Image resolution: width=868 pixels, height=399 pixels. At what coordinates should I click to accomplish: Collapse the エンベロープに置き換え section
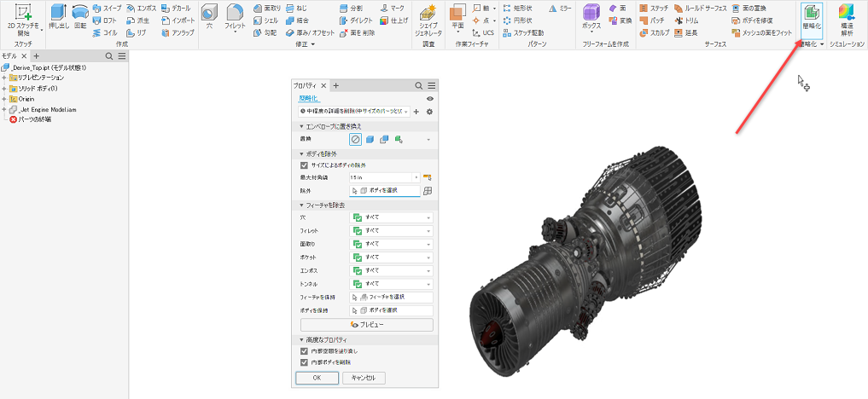301,126
